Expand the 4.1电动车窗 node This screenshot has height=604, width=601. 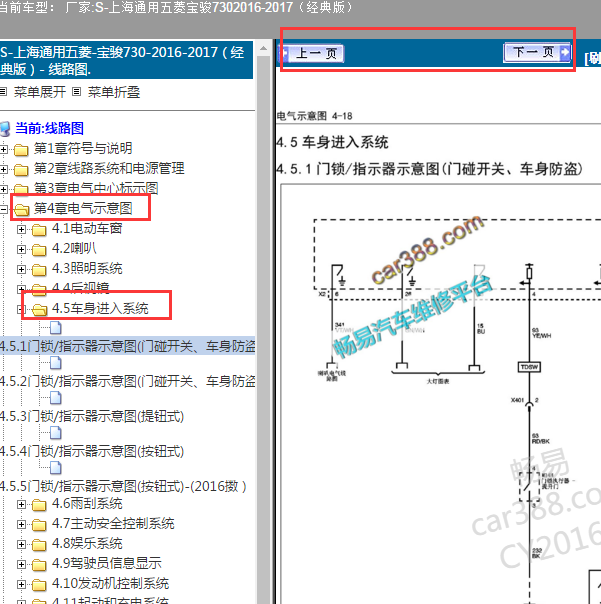tap(21, 230)
